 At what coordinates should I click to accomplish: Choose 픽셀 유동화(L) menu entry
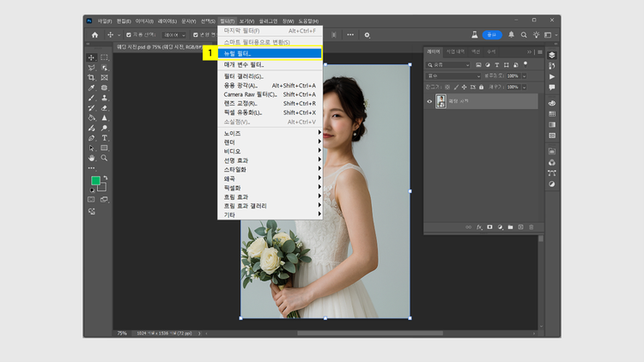click(270, 112)
